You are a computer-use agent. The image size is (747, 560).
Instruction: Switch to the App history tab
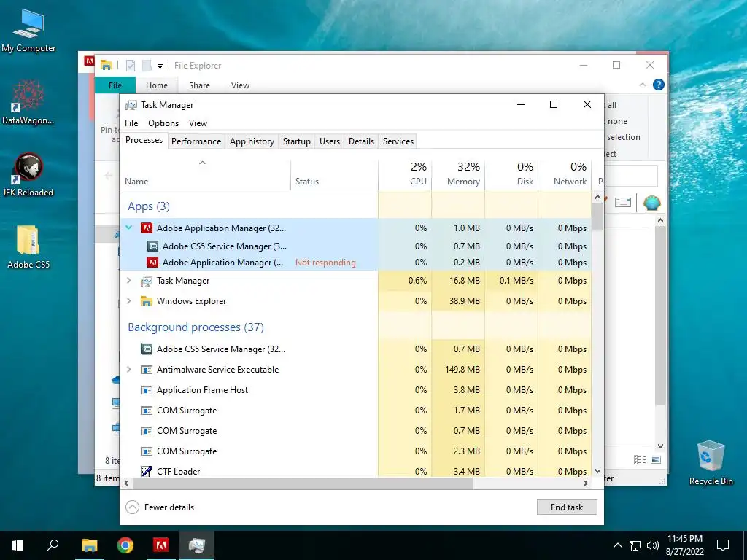(x=252, y=141)
